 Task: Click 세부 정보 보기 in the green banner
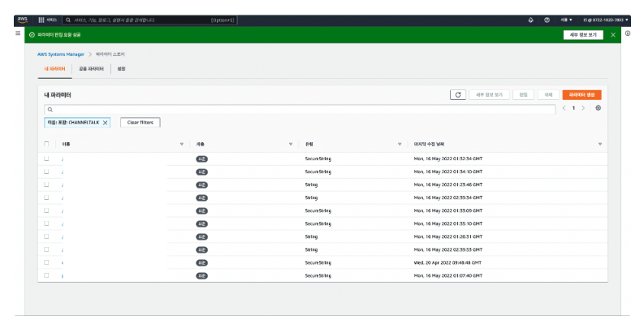(583, 35)
